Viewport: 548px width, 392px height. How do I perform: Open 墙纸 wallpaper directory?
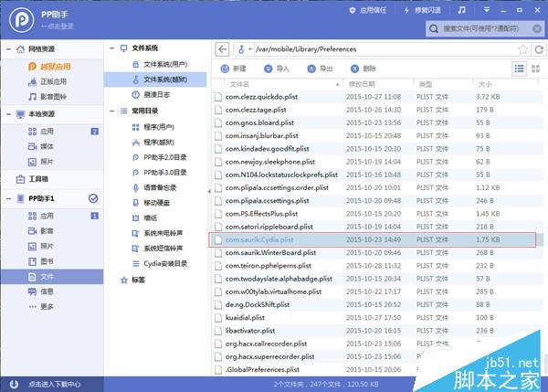tap(144, 217)
